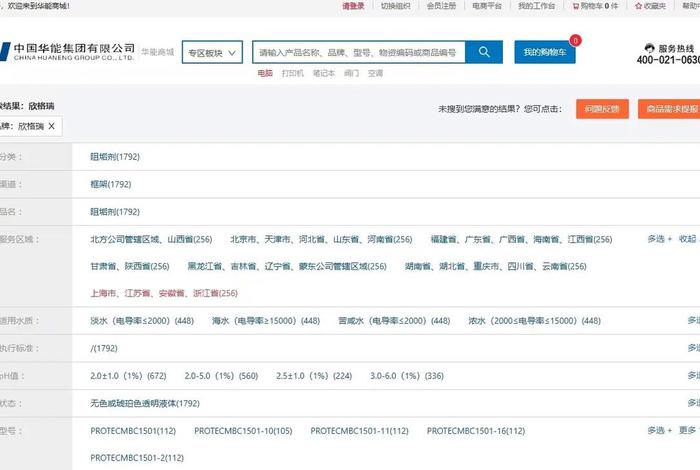Filter region 北方公司管辖区域、山西省(256)
The width and height of the screenshot is (700, 470).
151,239
